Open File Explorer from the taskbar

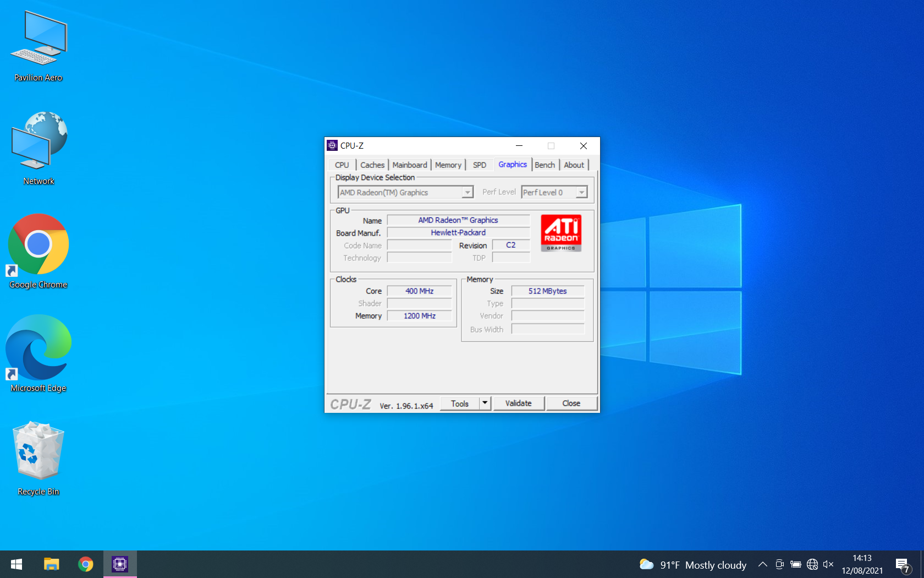click(x=51, y=564)
